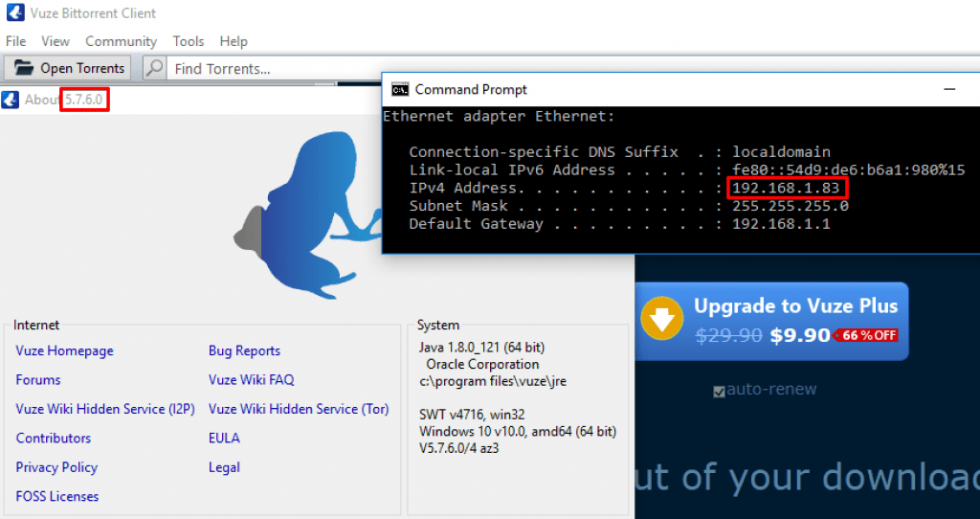Click the V5.7.6.0/4 az3 version text
This screenshot has width=980, height=519.
(458, 448)
